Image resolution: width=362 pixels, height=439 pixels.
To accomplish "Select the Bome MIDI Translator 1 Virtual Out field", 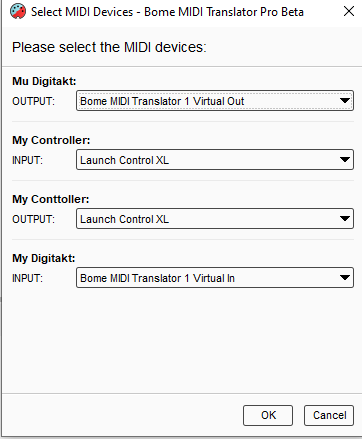I will [215, 101].
